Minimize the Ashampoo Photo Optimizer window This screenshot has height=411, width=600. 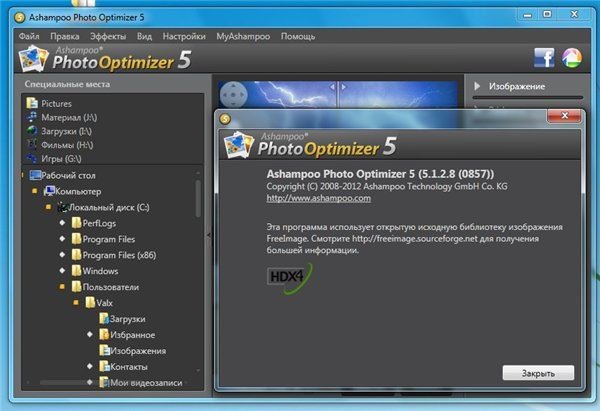(x=528, y=15)
